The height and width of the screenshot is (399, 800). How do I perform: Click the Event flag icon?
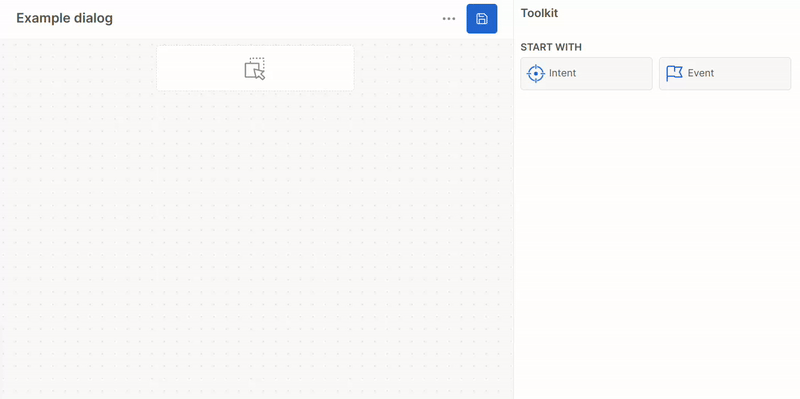click(x=674, y=73)
